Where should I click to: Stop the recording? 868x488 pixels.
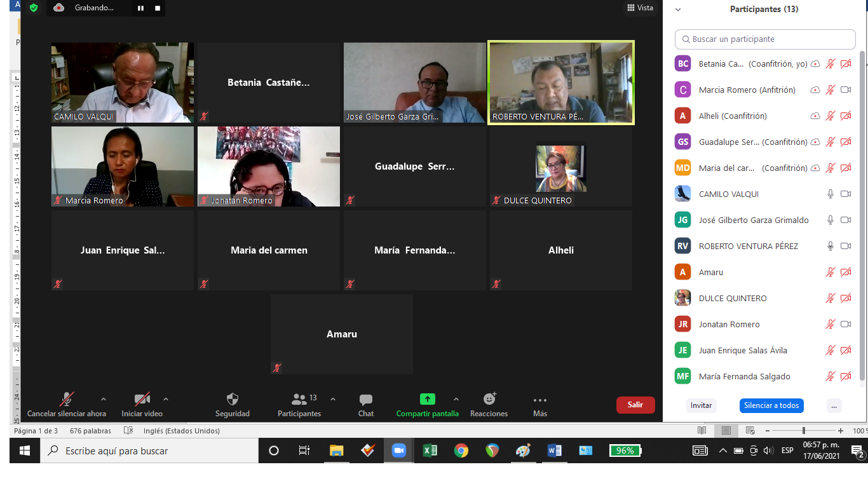point(158,8)
